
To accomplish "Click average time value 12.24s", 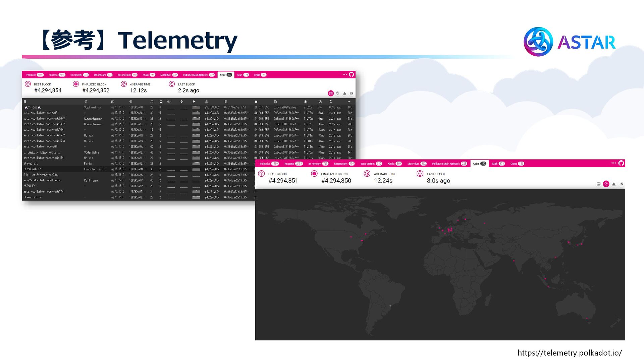I will 383,181.
